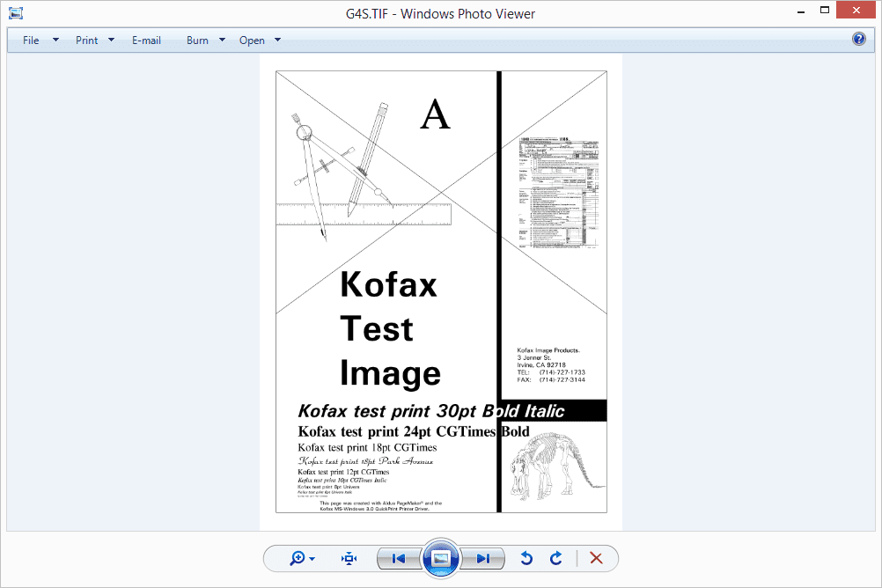The height and width of the screenshot is (588, 882).
Task: Expand the Burn dropdown arrow
Action: pos(222,40)
